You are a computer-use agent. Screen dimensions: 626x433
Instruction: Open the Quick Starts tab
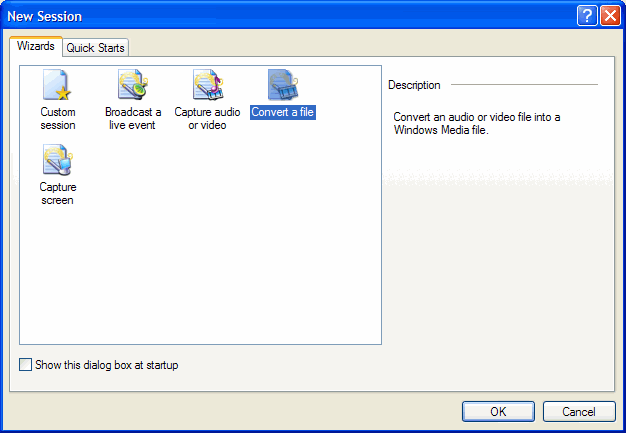tap(96, 48)
